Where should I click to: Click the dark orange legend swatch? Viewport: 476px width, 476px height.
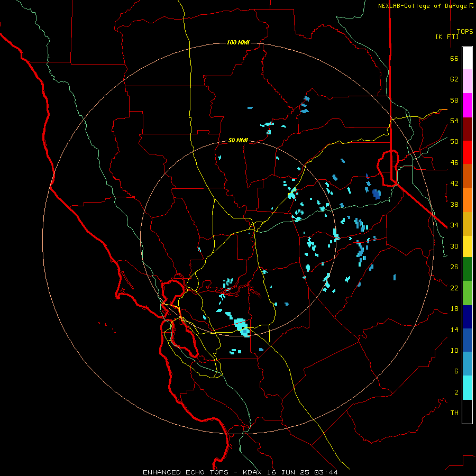point(467,176)
